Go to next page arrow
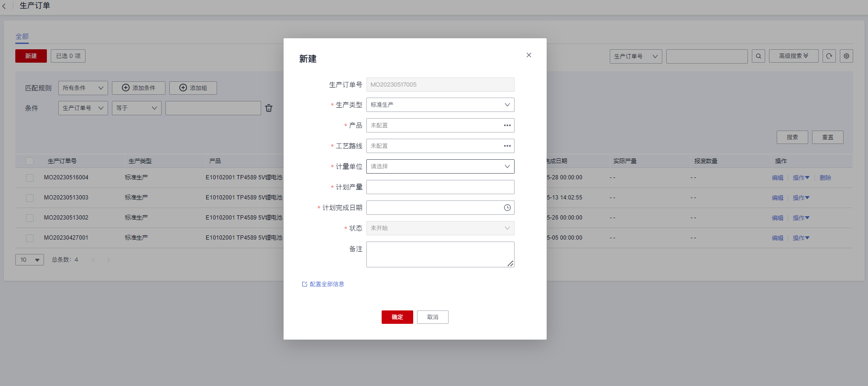 click(109, 260)
